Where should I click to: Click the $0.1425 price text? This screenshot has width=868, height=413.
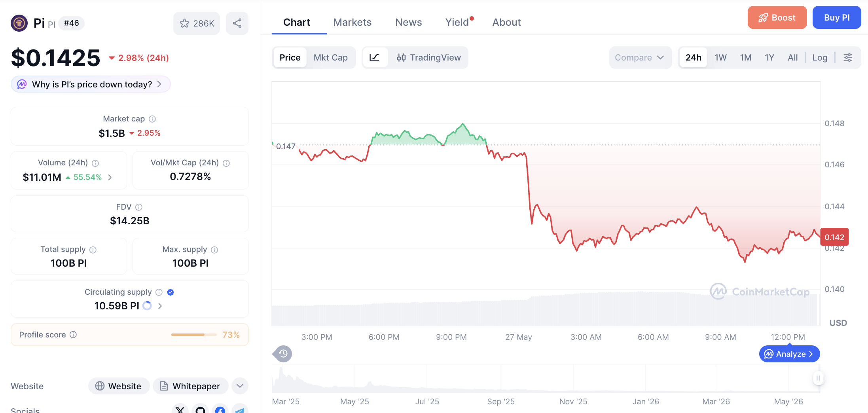click(x=56, y=58)
